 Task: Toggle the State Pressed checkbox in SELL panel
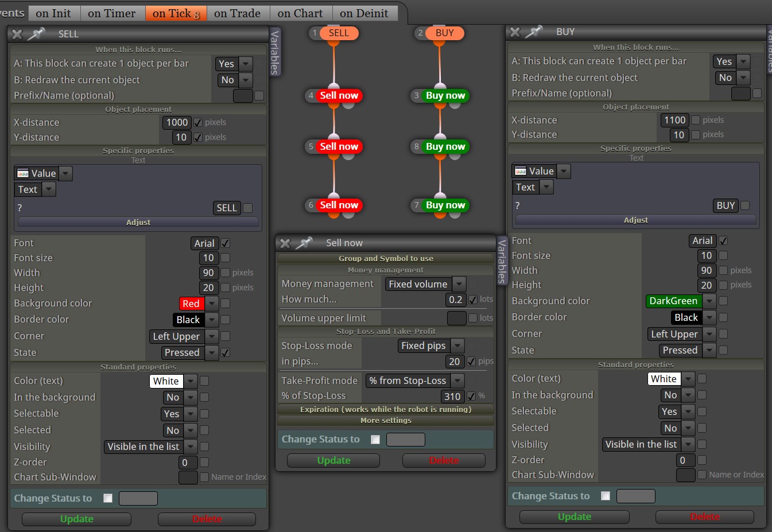pos(226,352)
